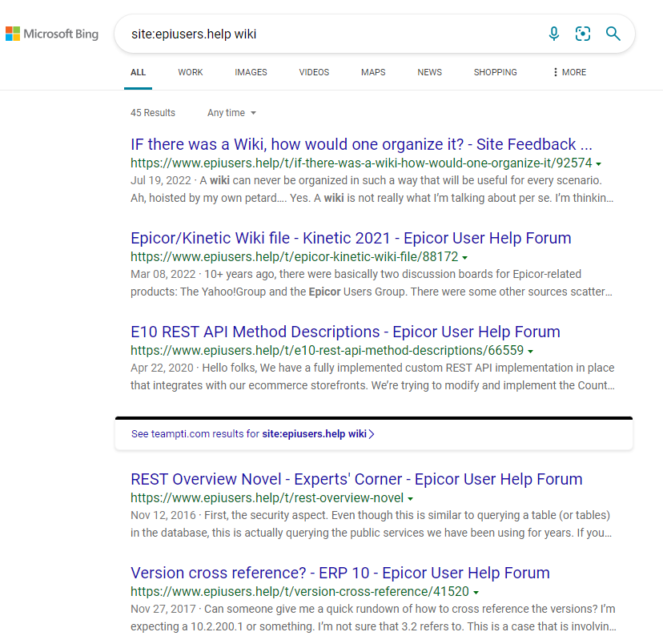
Task: Click the epicor-kinetic-wiki-file URL link
Action: click(x=295, y=257)
